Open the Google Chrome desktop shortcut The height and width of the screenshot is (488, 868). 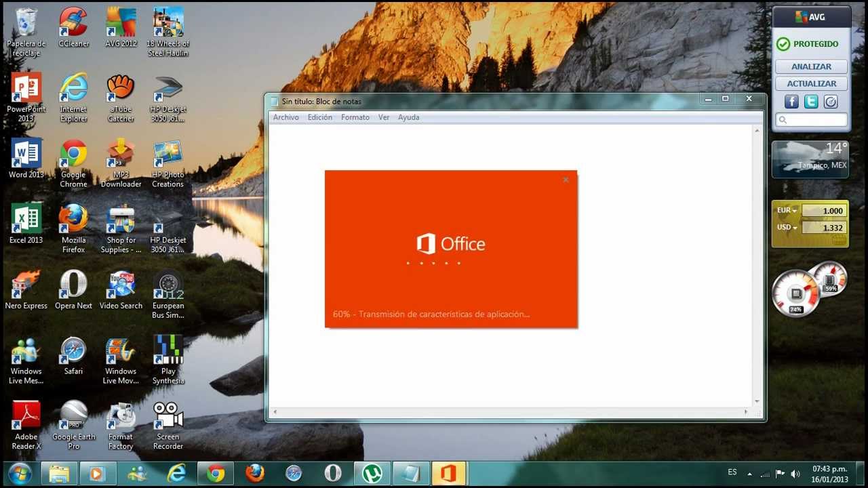click(x=73, y=163)
